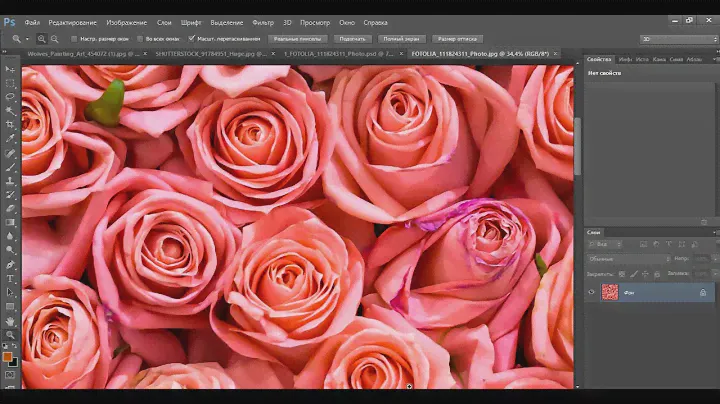This screenshot has height=404, width=720.
Task: Enable the 'Настр. размер окон' checkbox
Action: (x=73, y=39)
